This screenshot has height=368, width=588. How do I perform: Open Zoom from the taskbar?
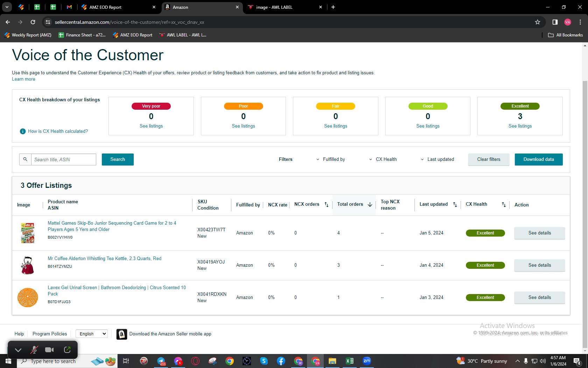tap(367, 361)
